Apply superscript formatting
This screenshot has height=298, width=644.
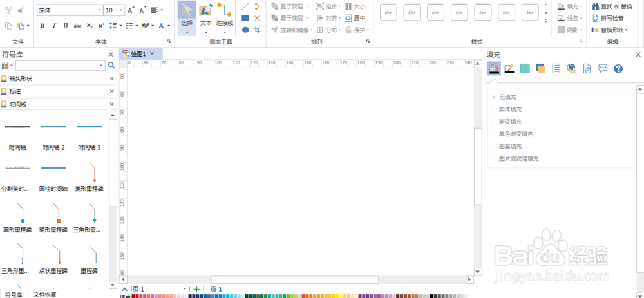click(x=101, y=26)
